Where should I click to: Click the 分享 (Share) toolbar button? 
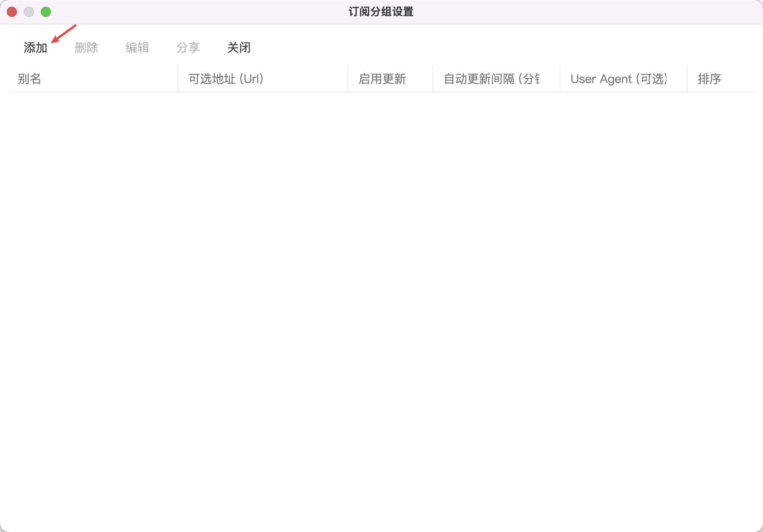[x=188, y=47]
